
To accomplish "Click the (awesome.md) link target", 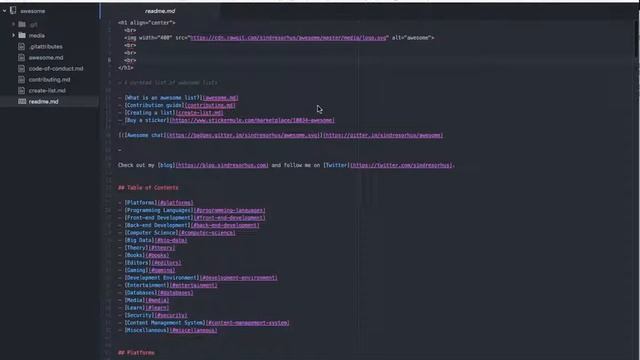I will 220,98.
